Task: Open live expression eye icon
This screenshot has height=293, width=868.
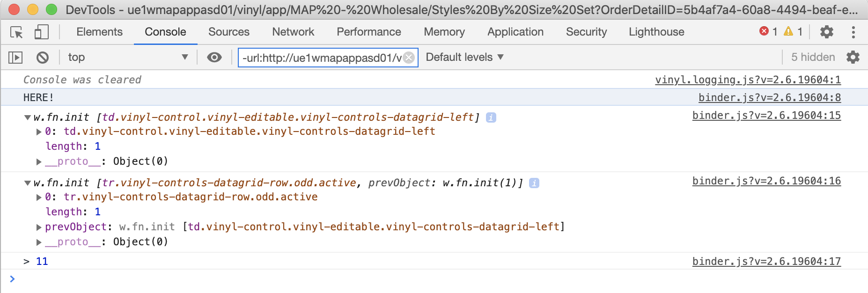Action: [214, 58]
